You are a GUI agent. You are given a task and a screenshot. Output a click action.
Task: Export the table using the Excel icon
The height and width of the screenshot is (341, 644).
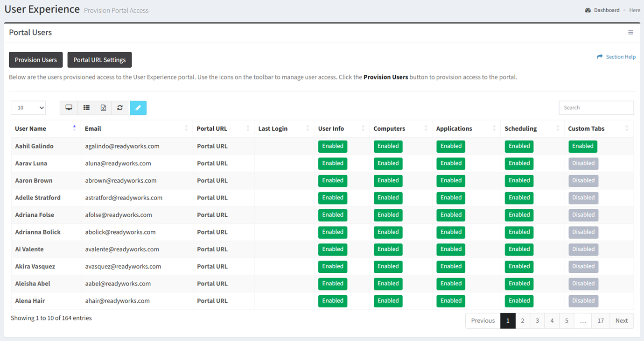103,108
